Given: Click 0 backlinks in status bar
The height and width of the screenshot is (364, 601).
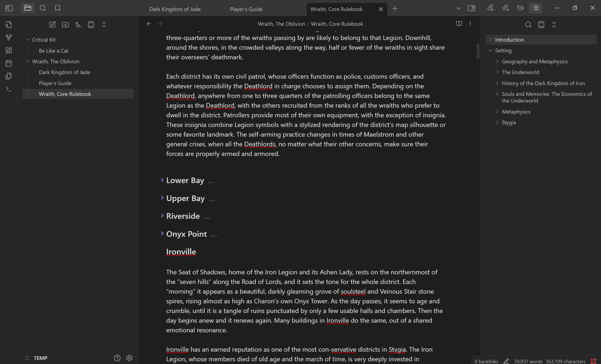Looking at the screenshot, I should click(x=486, y=361).
